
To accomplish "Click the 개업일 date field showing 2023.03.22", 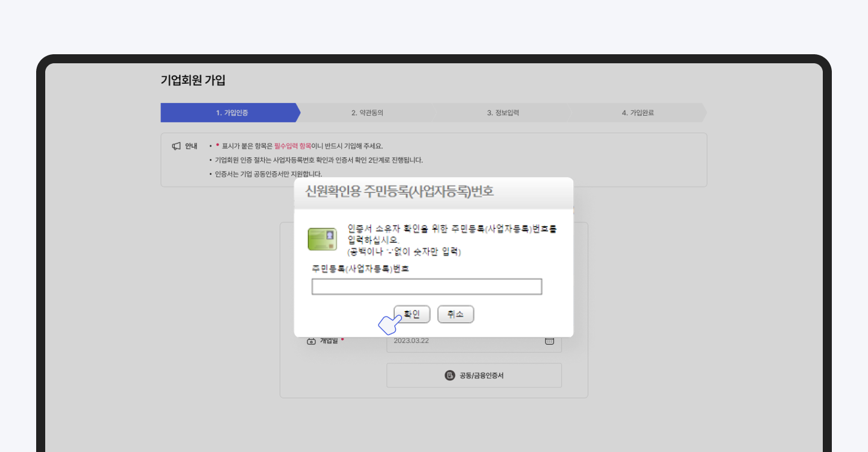I will [x=474, y=341].
